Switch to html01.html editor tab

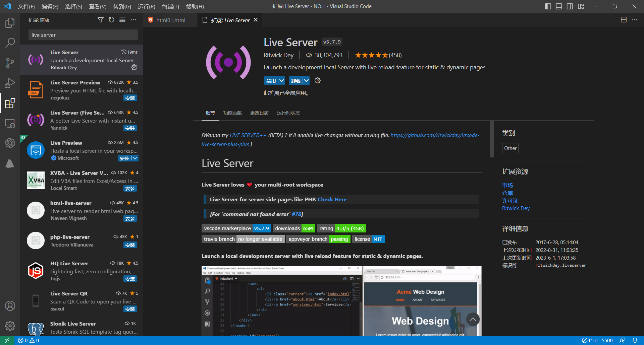tap(170, 20)
